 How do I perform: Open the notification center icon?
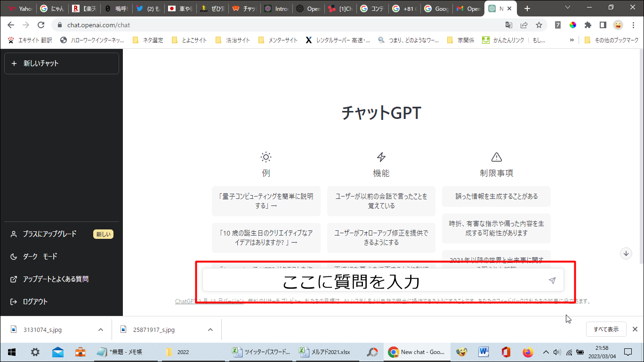click(x=628, y=352)
